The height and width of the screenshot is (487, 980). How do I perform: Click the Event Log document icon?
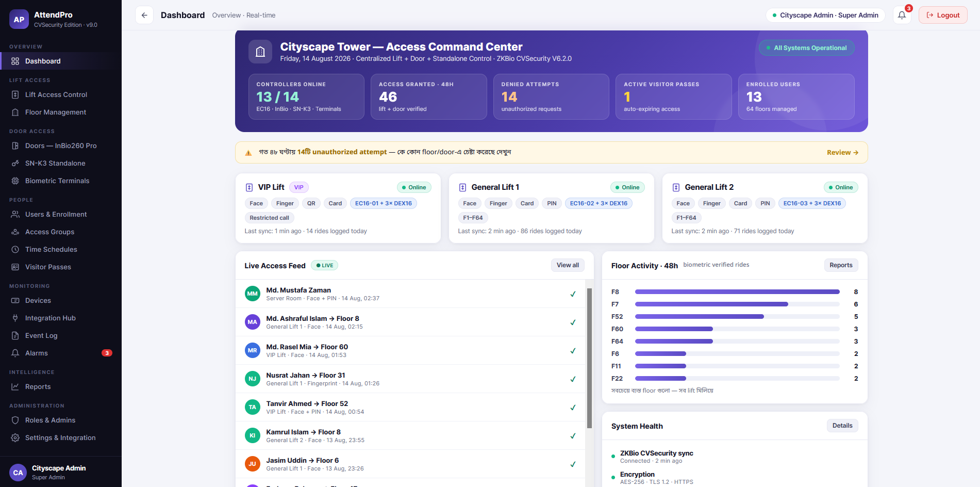click(x=15, y=335)
